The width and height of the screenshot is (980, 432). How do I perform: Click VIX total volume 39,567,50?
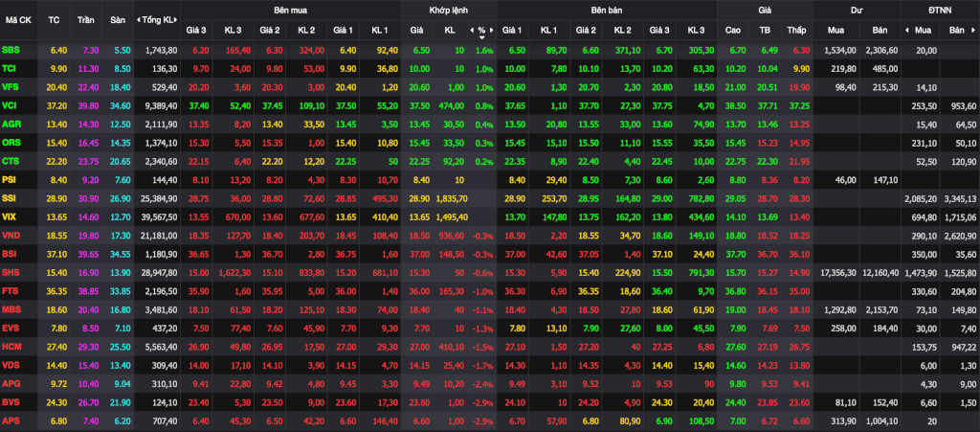pyautogui.click(x=160, y=216)
